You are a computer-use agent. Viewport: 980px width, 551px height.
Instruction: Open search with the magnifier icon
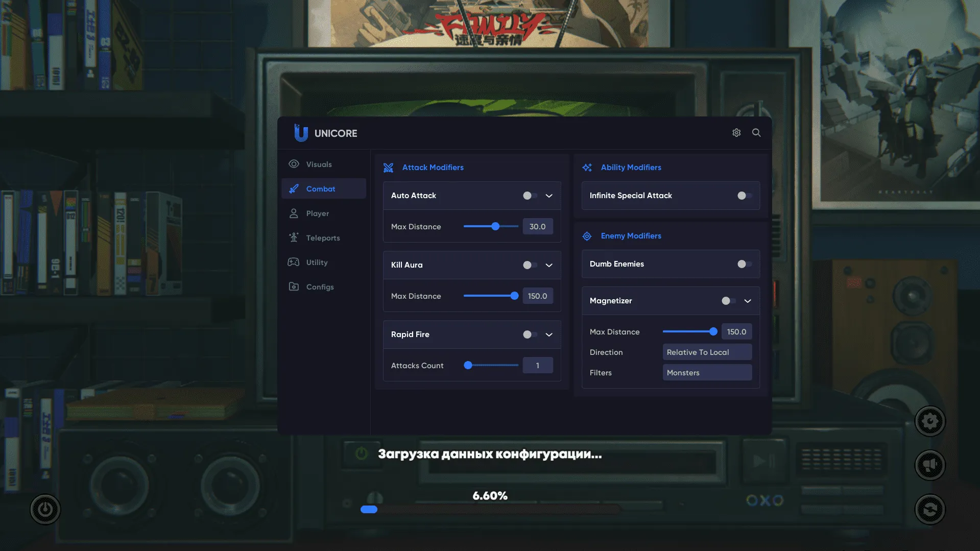[756, 133]
